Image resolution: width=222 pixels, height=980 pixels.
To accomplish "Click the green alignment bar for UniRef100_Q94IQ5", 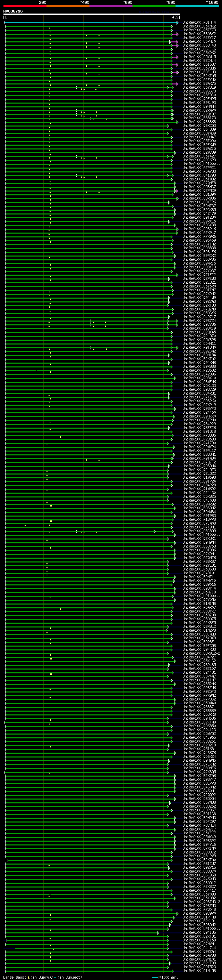I will tap(82, 932).
